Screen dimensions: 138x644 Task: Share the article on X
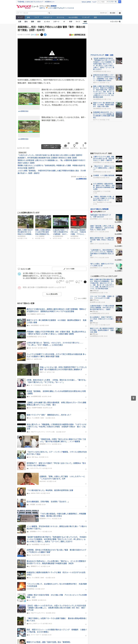click(x=42, y=35)
